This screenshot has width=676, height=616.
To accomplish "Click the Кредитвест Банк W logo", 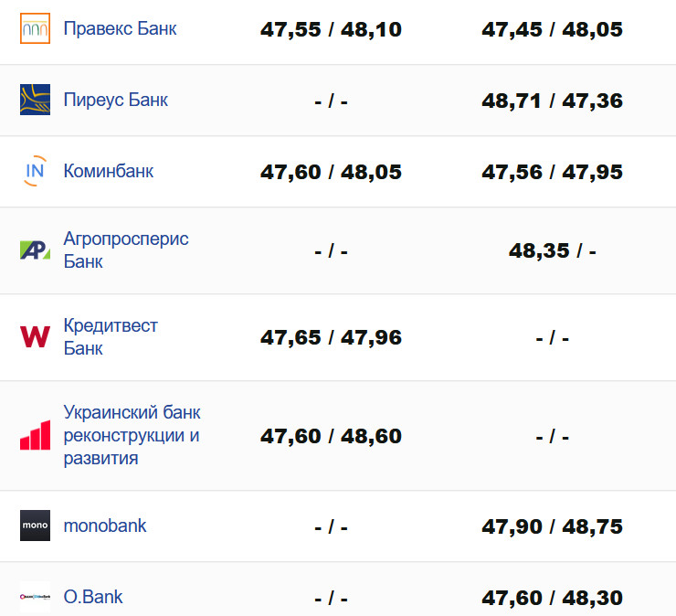I will [x=35, y=337].
